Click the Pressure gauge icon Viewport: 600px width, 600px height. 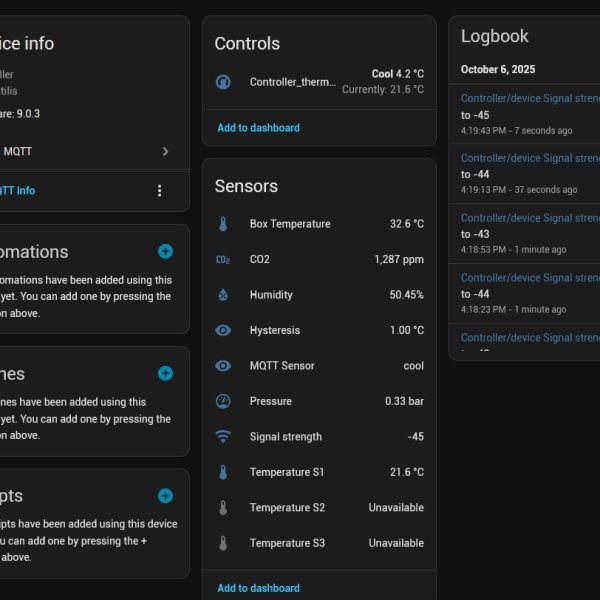click(223, 401)
